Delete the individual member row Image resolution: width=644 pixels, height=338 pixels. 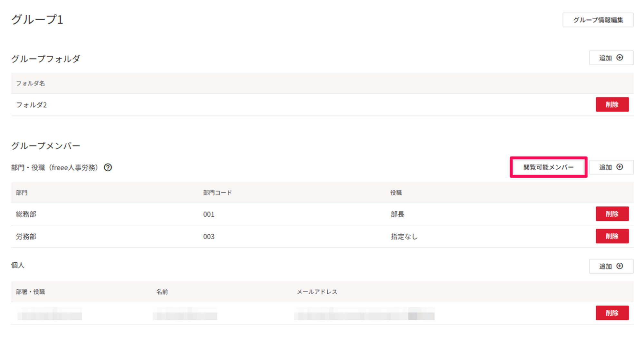click(612, 313)
